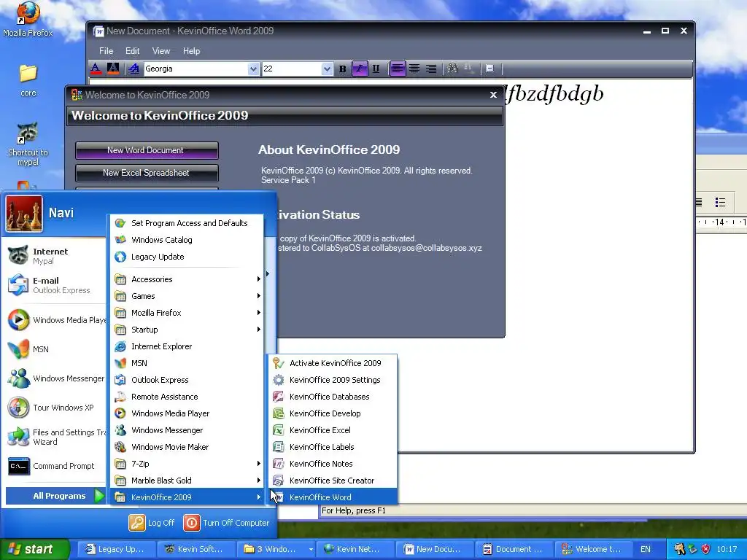Open the Mozilla Firefox desktop shortcut
The height and width of the screenshot is (560, 747).
coord(28,19)
